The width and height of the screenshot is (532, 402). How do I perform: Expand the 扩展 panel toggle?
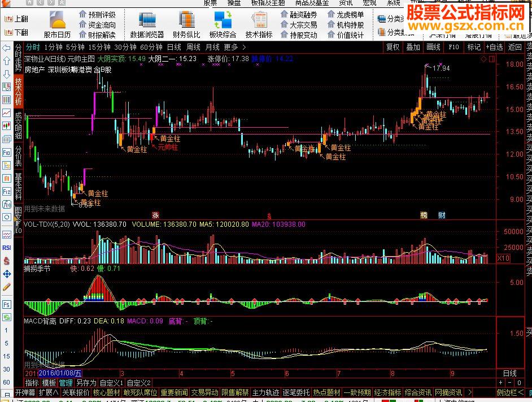[49, 392]
